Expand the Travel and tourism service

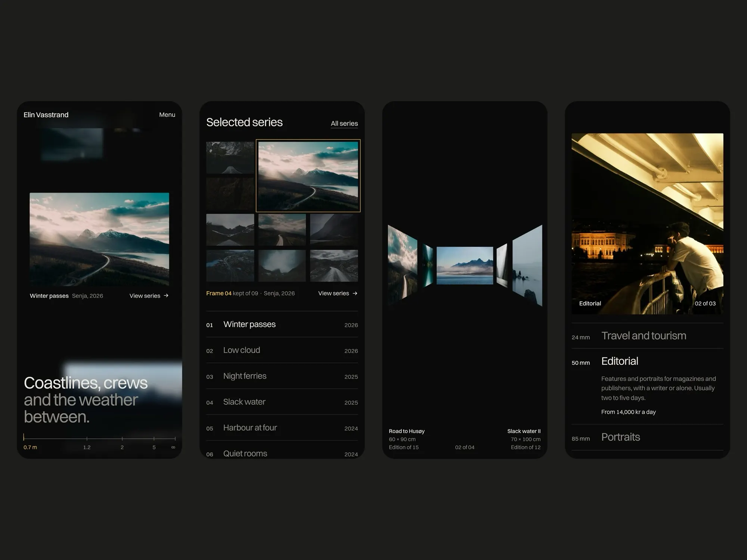[647, 336]
